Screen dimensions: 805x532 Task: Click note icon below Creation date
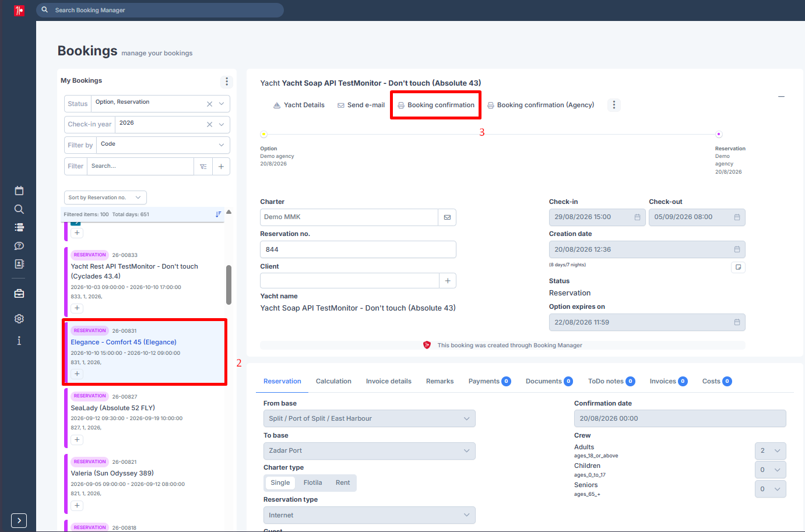point(738,267)
